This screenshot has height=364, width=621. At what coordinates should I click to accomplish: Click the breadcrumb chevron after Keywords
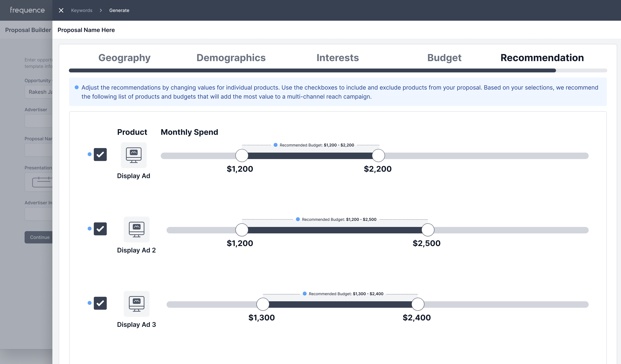point(101,10)
